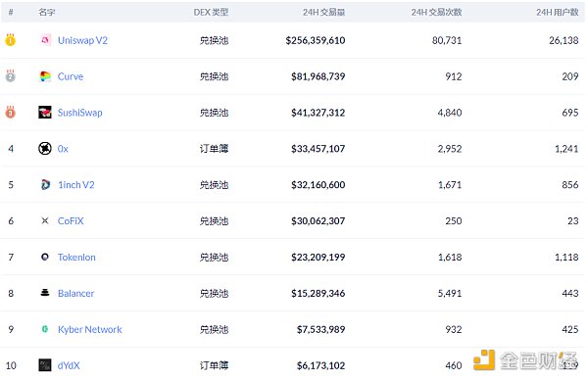The width and height of the screenshot is (588, 381).
Task: Open the Balancer project link
Action: [x=75, y=293]
